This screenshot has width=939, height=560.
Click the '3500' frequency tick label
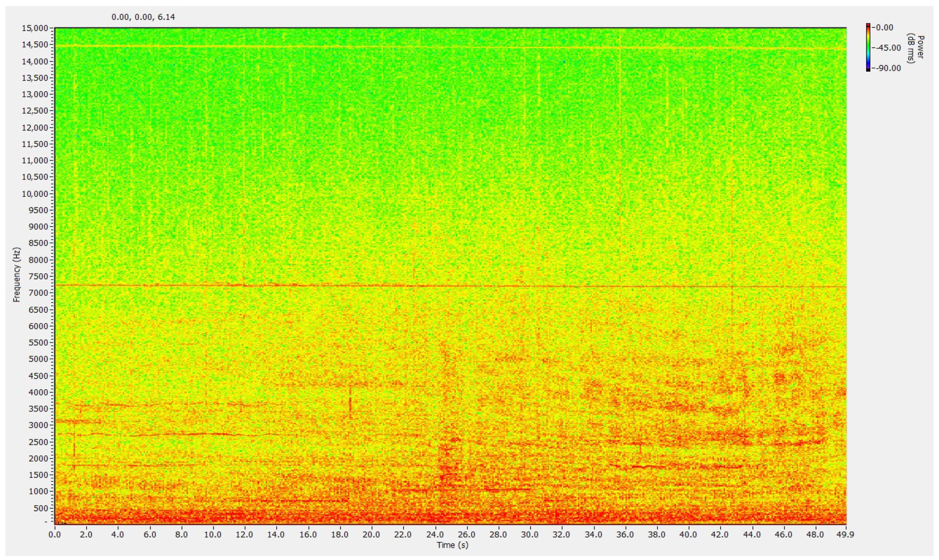coord(39,409)
